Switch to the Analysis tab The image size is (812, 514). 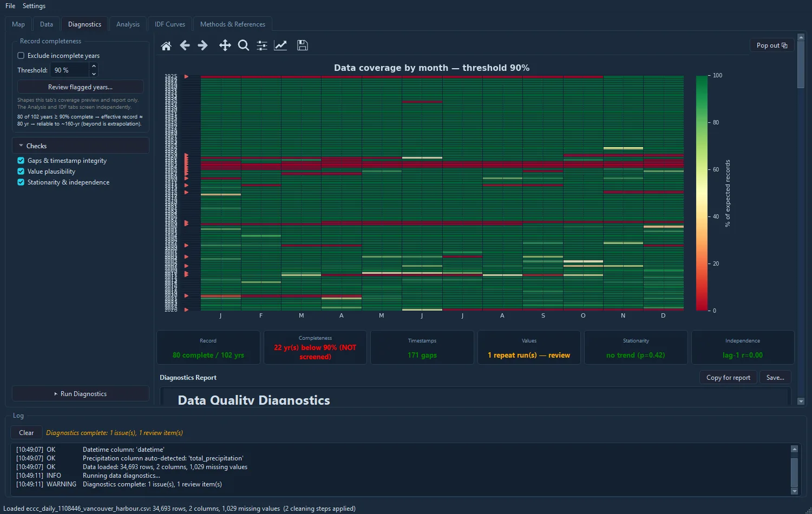click(x=128, y=24)
